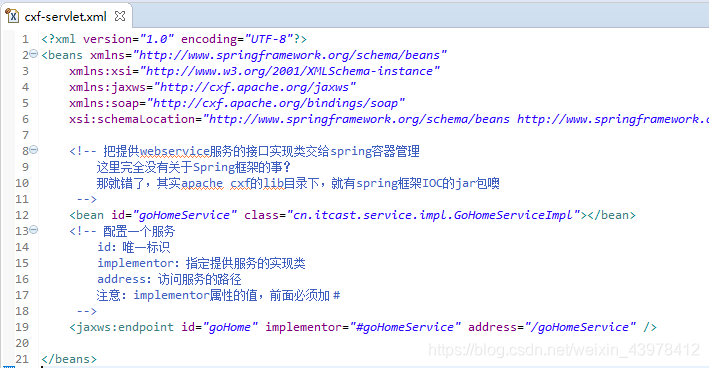Click the closing </bean> tag on line 12
This screenshot has width=709, height=368.
click(611, 215)
